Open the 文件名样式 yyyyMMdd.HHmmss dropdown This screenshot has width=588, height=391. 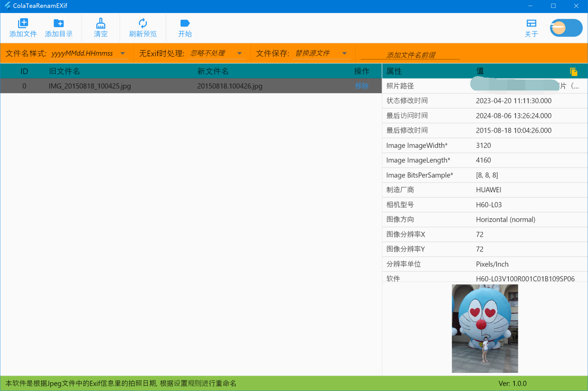click(x=89, y=54)
